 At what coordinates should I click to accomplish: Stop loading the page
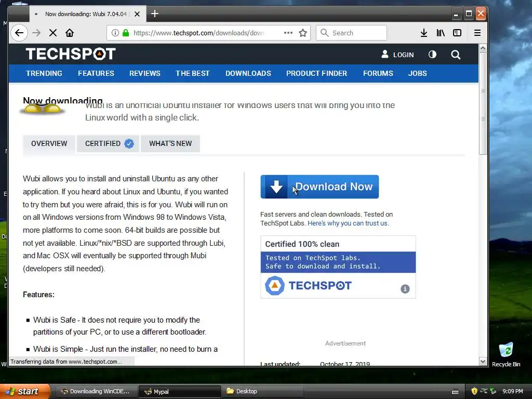(x=53, y=33)
